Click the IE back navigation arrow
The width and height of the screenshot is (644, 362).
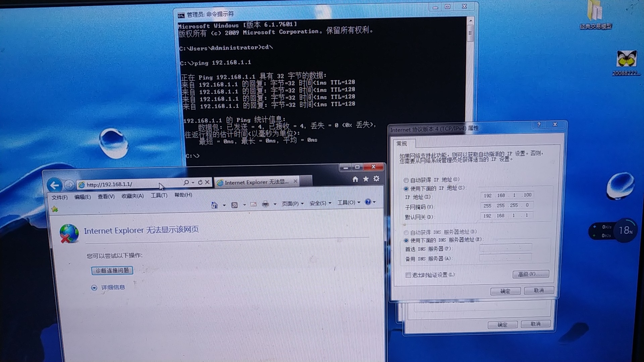pyautogui.click(x=54, y=185)
